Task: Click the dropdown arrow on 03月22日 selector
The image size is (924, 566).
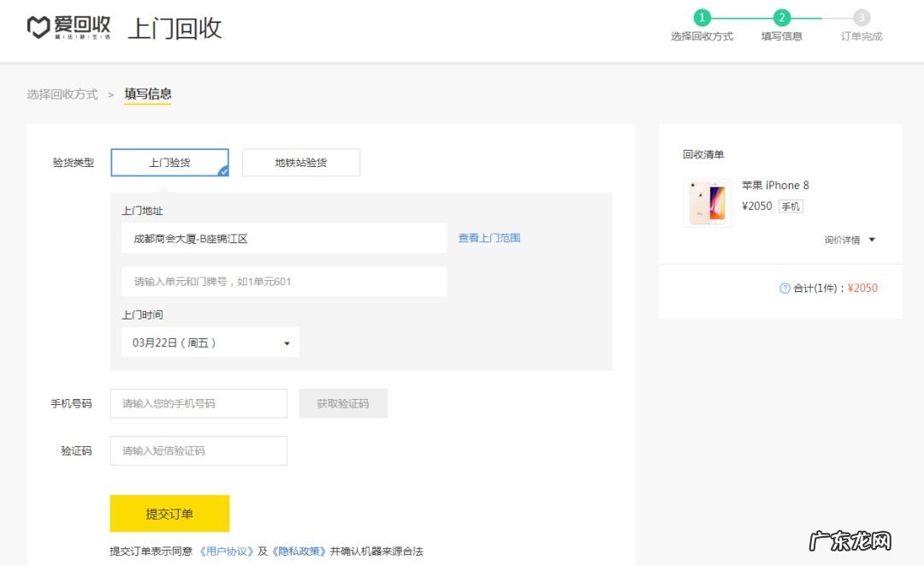Action: click(x=286, y=342)
